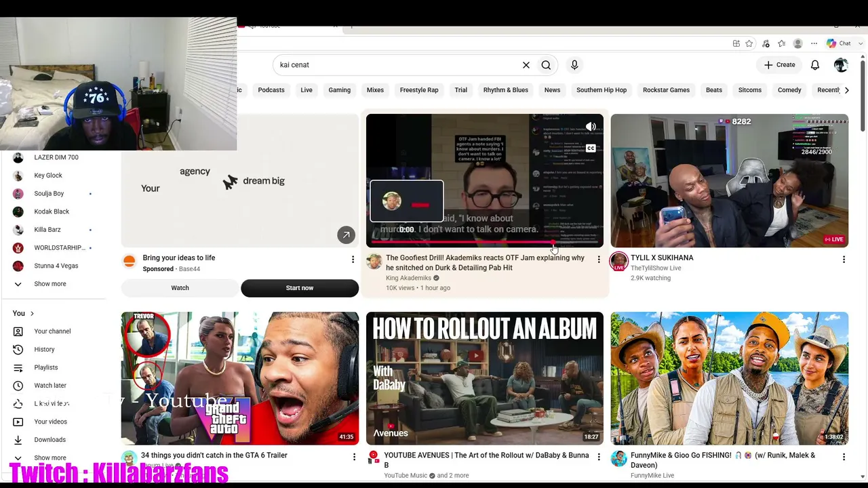Open the Killa Barz subscription avatar

(x=18, y=230)
